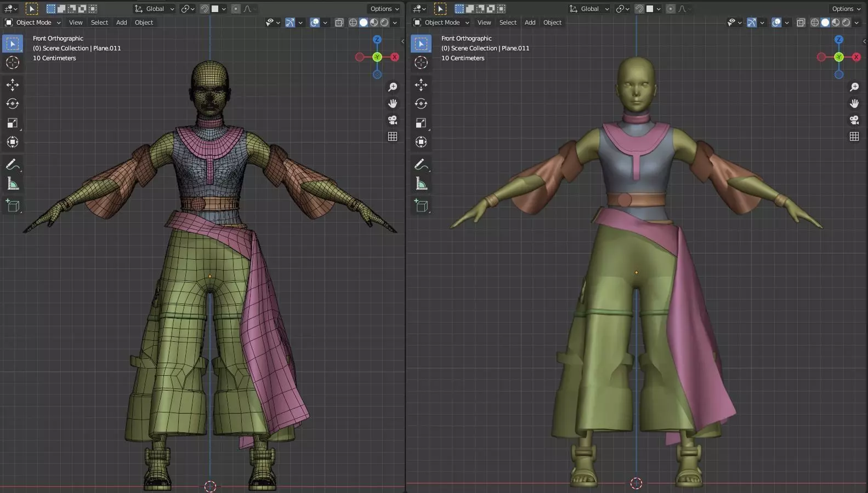The width and height of the screenshot is (868, 493).
Task: Select the Rotate tool in right viewport
Action: 421,104
